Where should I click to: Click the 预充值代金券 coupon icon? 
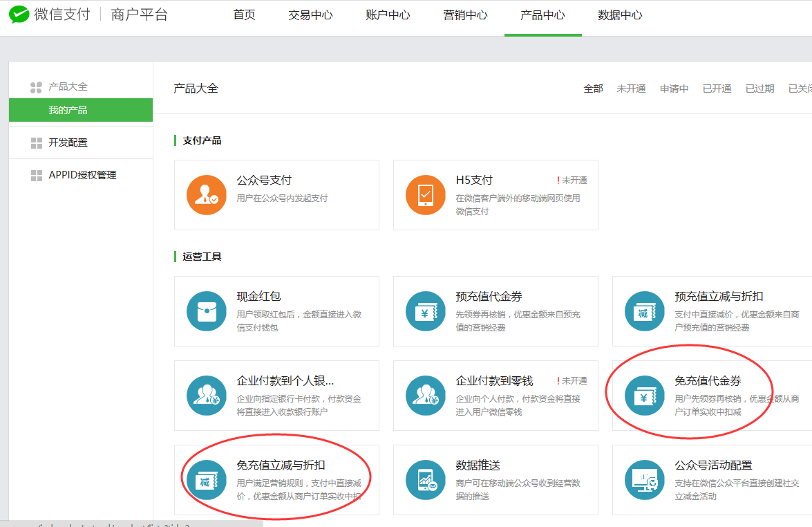(x=426, y=311)
